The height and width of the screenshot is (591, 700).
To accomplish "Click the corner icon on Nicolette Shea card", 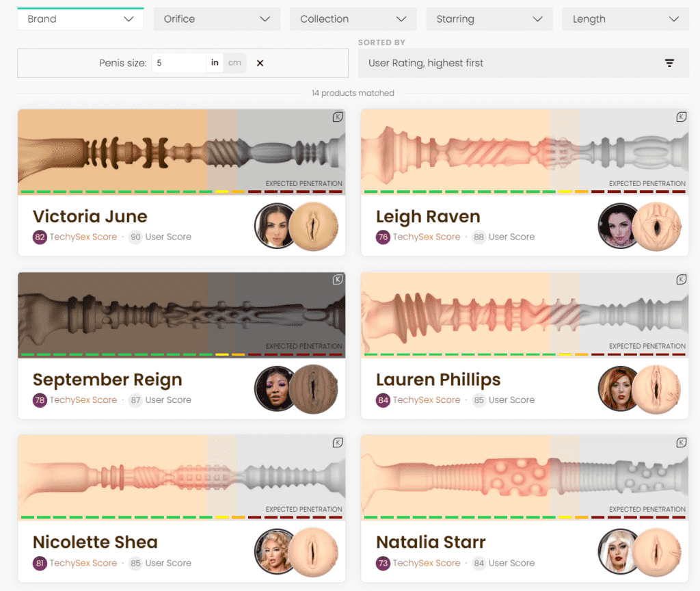I will point(338,443).
